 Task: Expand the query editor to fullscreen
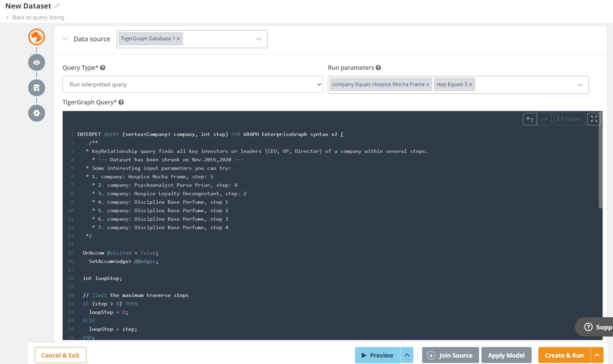(594, 119)
